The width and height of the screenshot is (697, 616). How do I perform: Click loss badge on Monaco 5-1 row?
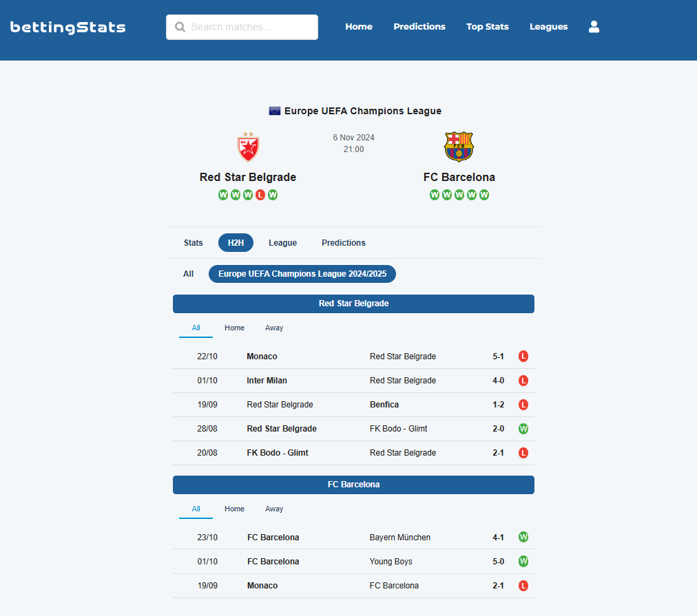[523, 357]
